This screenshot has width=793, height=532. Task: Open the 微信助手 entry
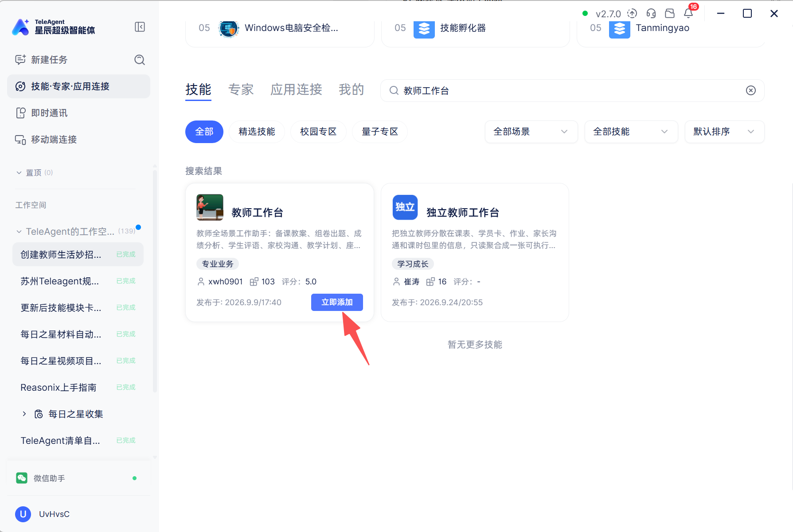tap(78, 478)
